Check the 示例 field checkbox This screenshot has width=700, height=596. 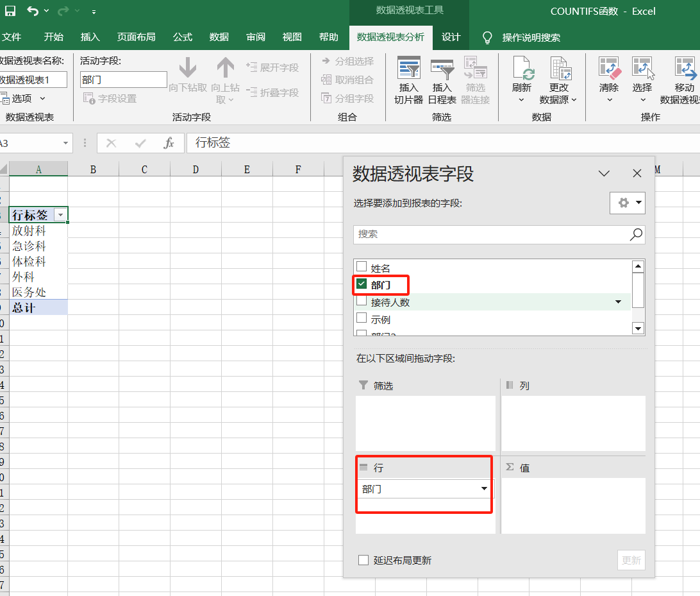pos(362,319)
